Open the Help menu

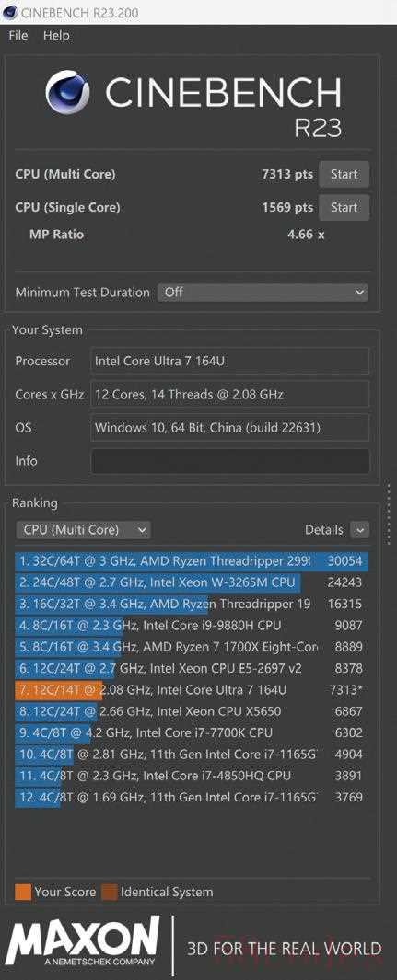pos(56,36)
